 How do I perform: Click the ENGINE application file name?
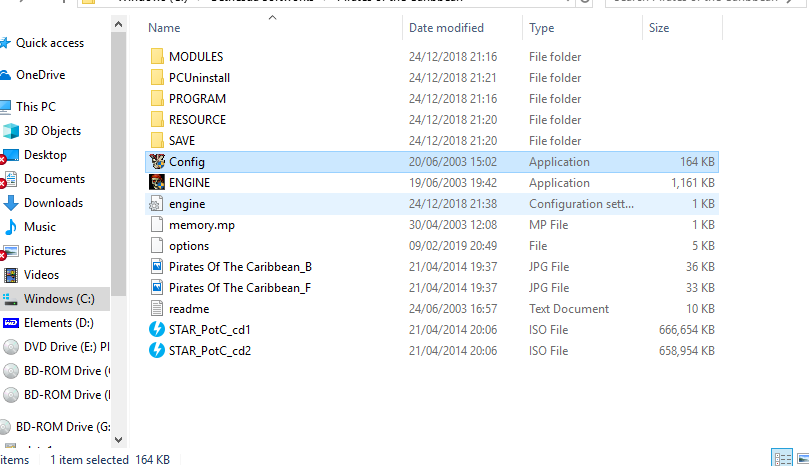coord(189,183)
